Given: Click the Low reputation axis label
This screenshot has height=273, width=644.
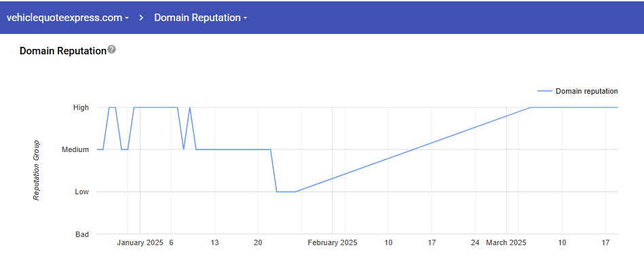Looking at the screenshot, I should [81, 192].
